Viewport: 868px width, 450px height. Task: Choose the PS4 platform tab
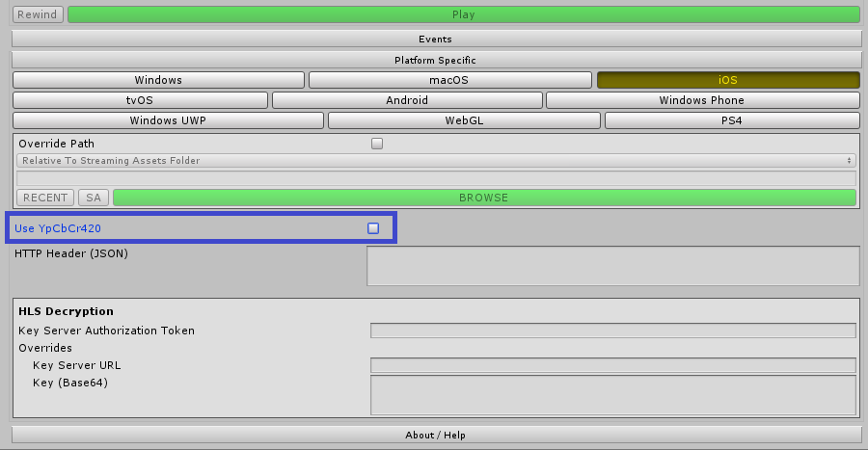coord(731,120)
